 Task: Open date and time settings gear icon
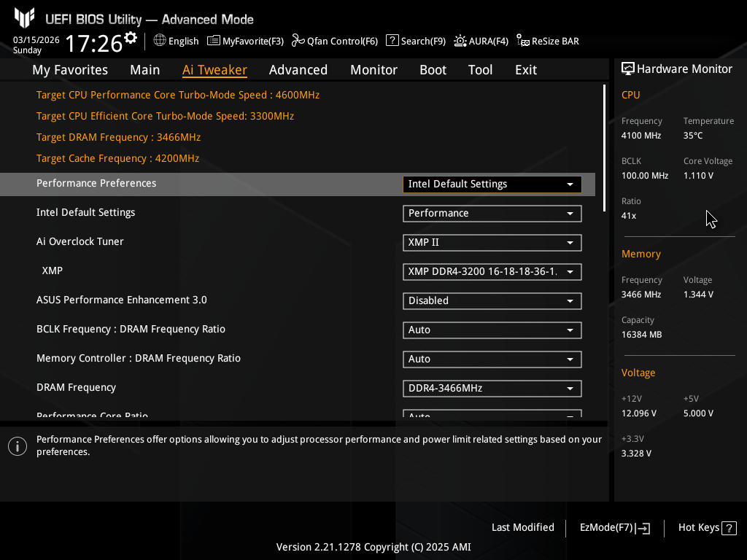tap(131, 37)
